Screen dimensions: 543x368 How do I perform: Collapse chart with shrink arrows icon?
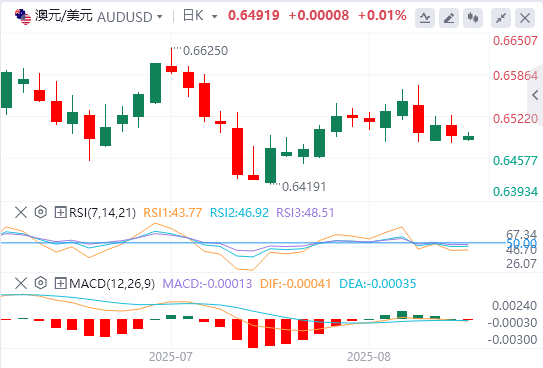(x=501, y=18)
